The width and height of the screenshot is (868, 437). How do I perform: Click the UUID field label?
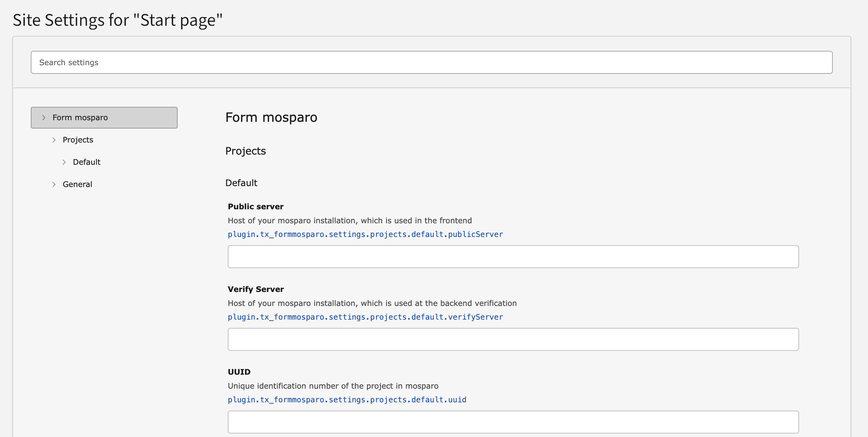239,371
